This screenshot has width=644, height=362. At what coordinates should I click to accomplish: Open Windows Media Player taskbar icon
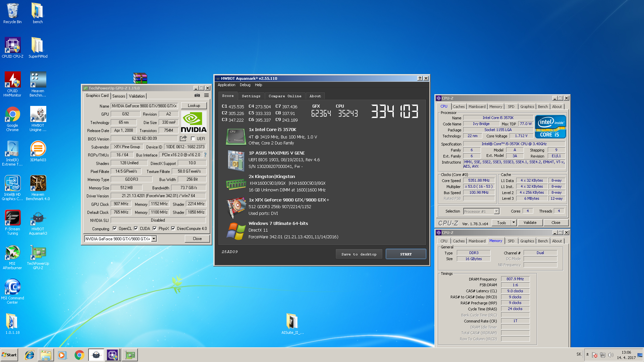click(x=62, y=355)
